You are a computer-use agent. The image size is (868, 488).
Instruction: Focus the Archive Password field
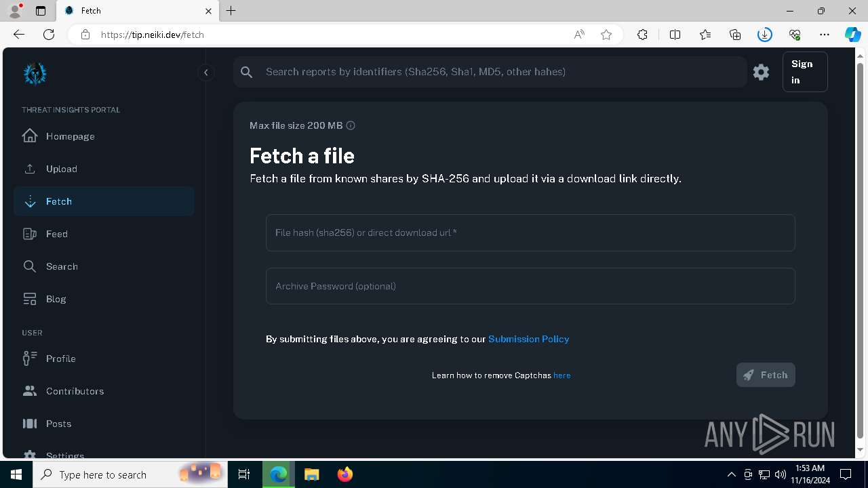[530, 286]
